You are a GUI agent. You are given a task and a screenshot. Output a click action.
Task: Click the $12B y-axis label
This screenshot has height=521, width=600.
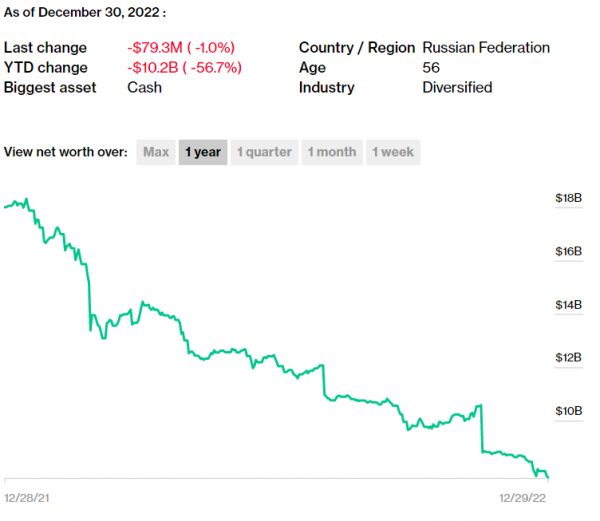[x=568, y=357]
